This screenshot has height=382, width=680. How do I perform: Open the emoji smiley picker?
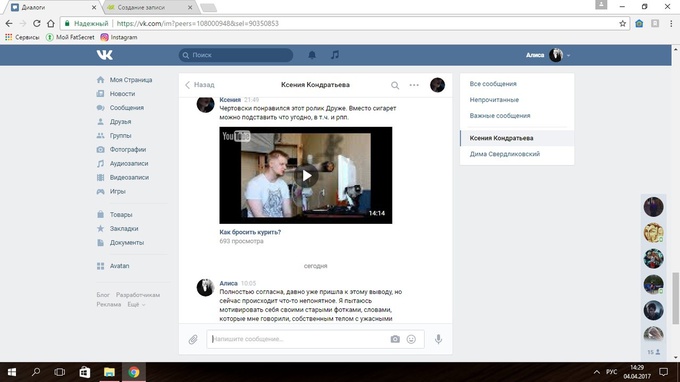411,339
